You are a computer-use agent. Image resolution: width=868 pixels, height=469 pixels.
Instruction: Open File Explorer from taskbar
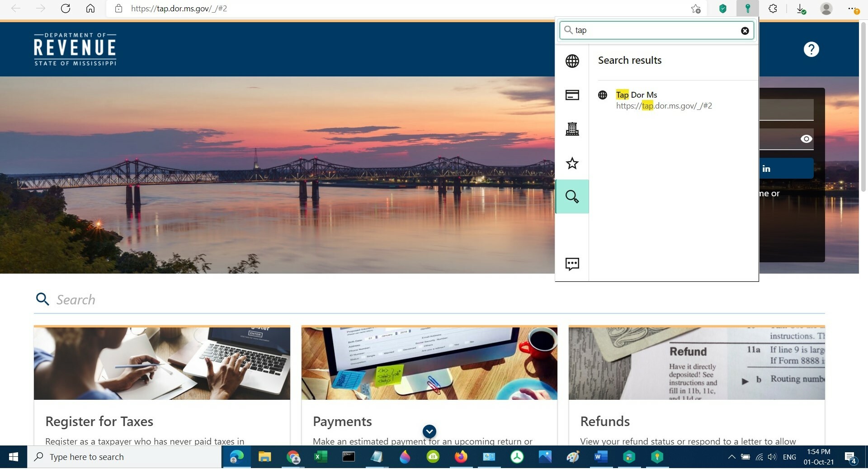click(x=264, y=457)
